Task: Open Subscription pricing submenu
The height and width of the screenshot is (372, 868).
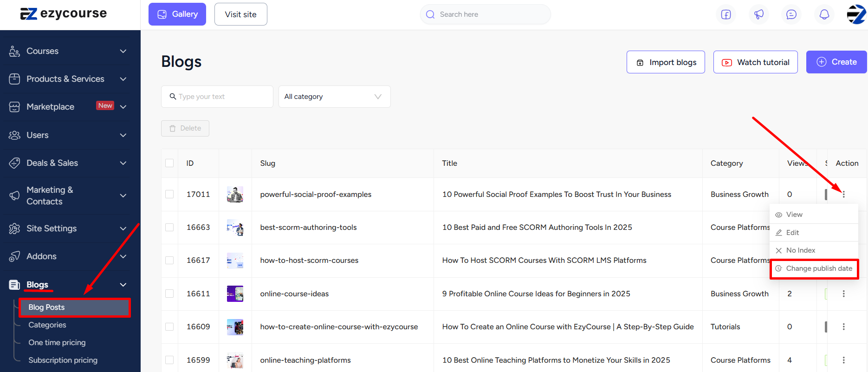Action: 63,360
